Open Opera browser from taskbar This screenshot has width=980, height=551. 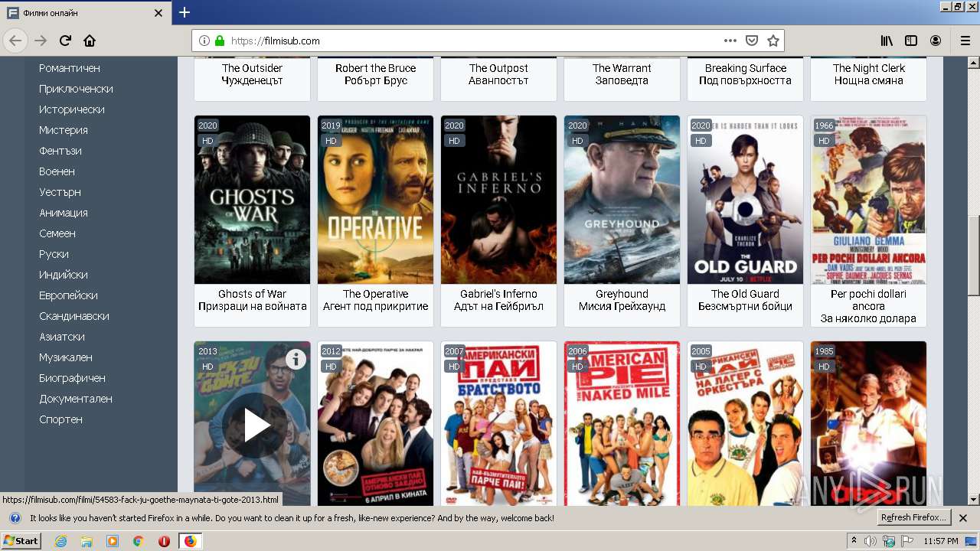[x=164, y=541]
